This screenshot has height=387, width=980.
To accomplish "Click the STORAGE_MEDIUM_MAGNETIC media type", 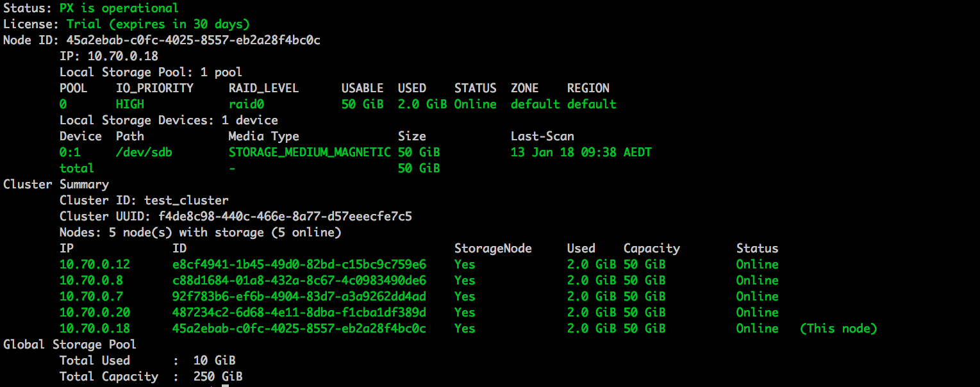I will pos(309,152).
